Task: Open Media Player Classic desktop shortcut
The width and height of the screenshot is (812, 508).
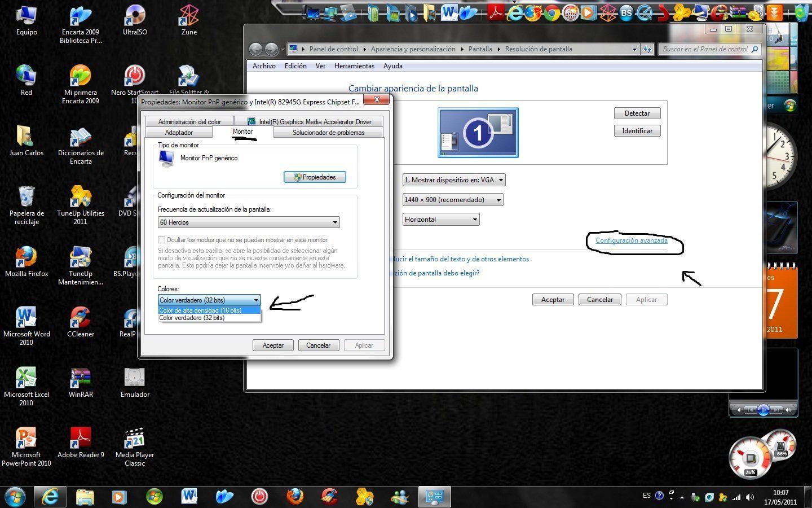Action: [x=134, y=439]
